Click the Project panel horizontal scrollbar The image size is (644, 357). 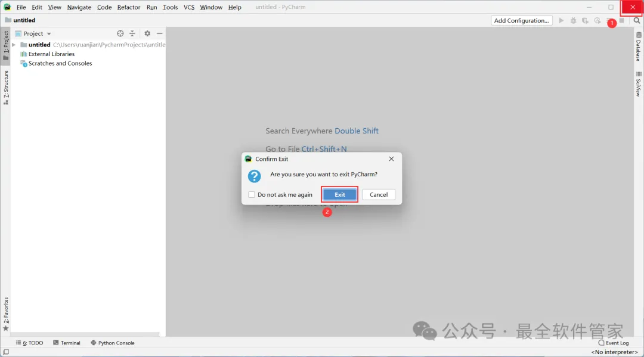click(85, 334)
